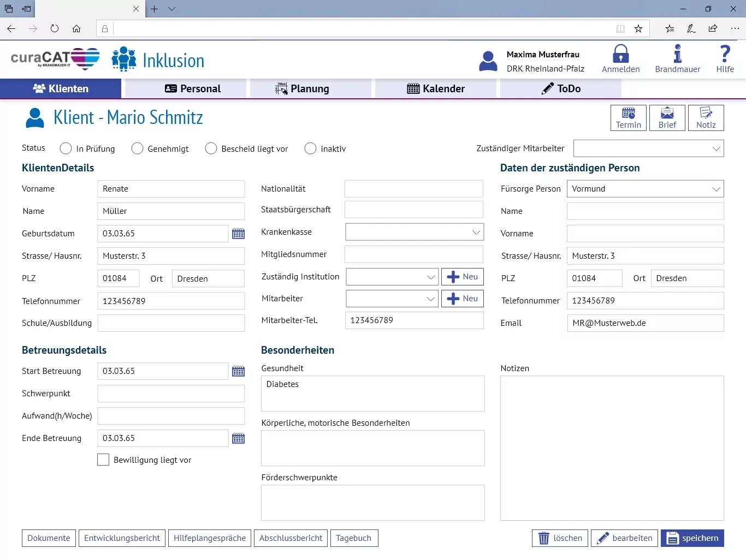The height and width of the screenshot is (560, 746).
Task: Switch to the Personal tab
Action: [x=186, y=88]
